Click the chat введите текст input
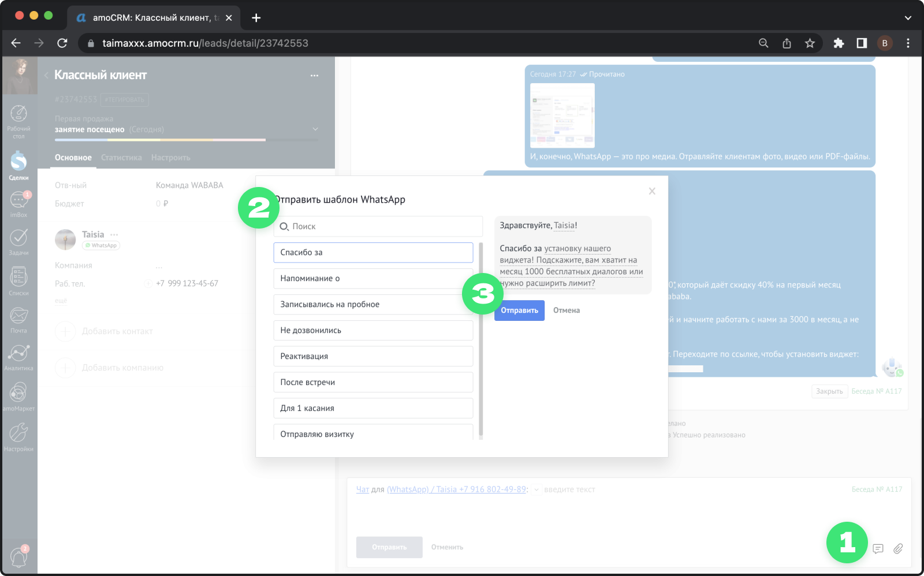 tap(569, 489)
